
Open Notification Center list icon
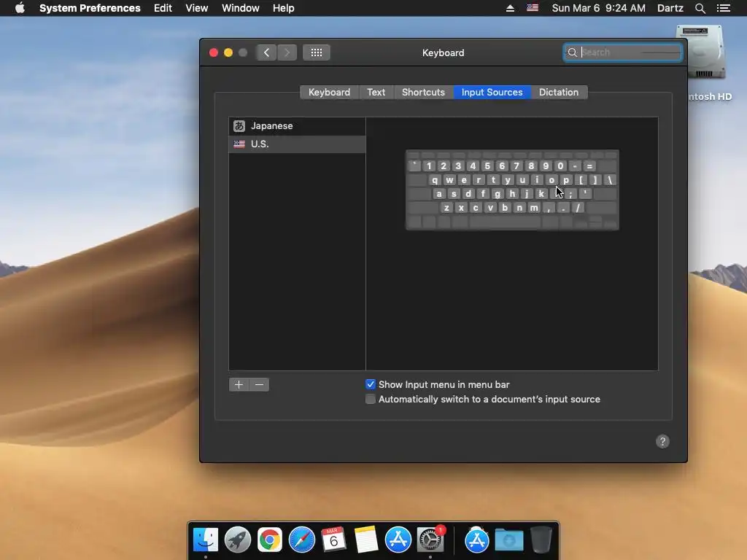coord(724,8)
